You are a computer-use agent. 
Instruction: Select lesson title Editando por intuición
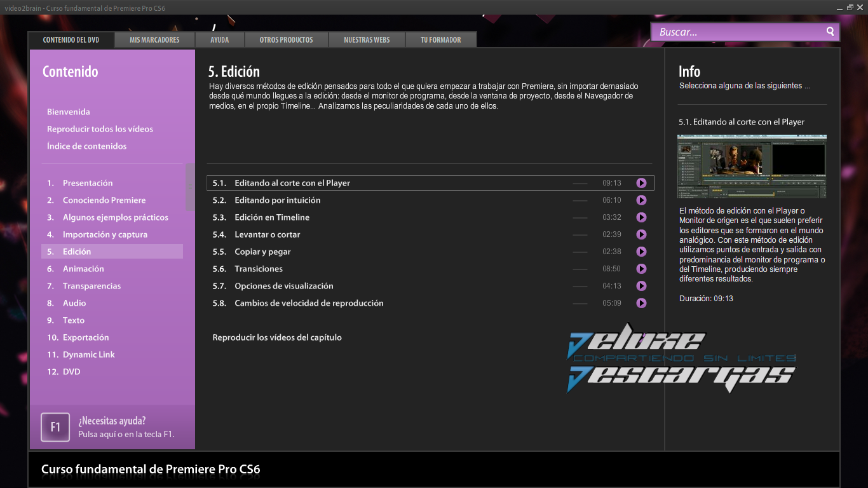pyautogui.click(x=278, y=200)
